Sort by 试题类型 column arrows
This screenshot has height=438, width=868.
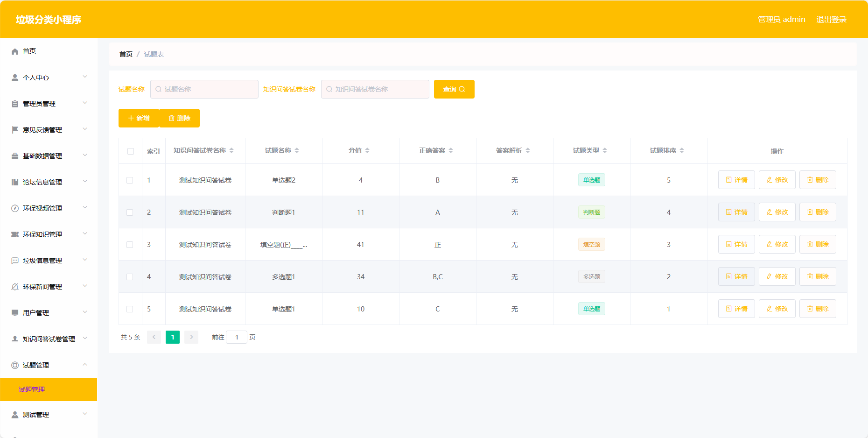coord(605,150)
